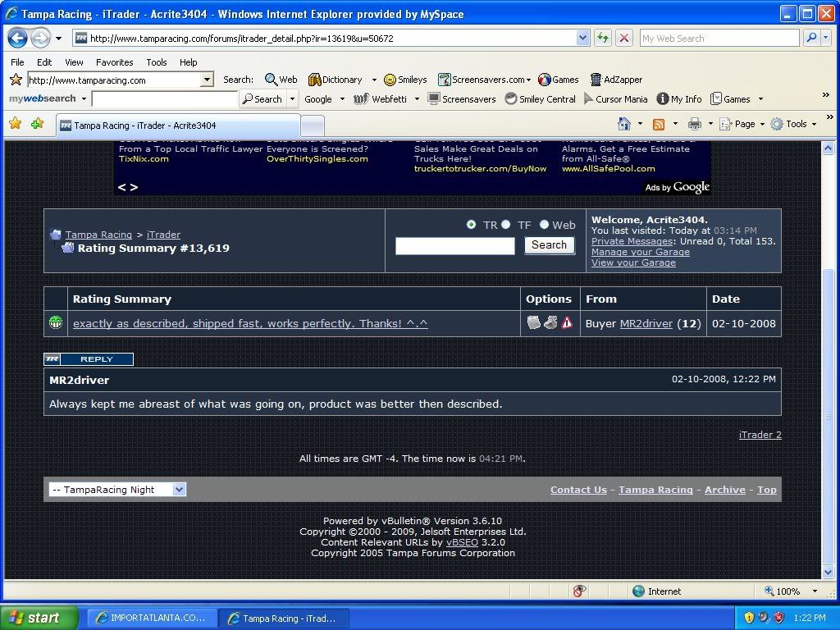840x630 pixels.
Task: Click the RSS feeds icon
Action: [x=658, y=124]
